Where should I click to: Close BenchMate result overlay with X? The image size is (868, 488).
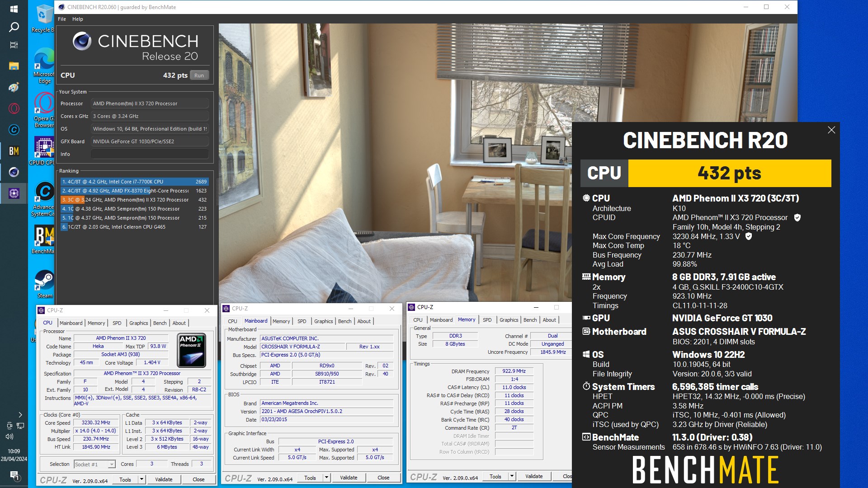click(x=831, y=130)
